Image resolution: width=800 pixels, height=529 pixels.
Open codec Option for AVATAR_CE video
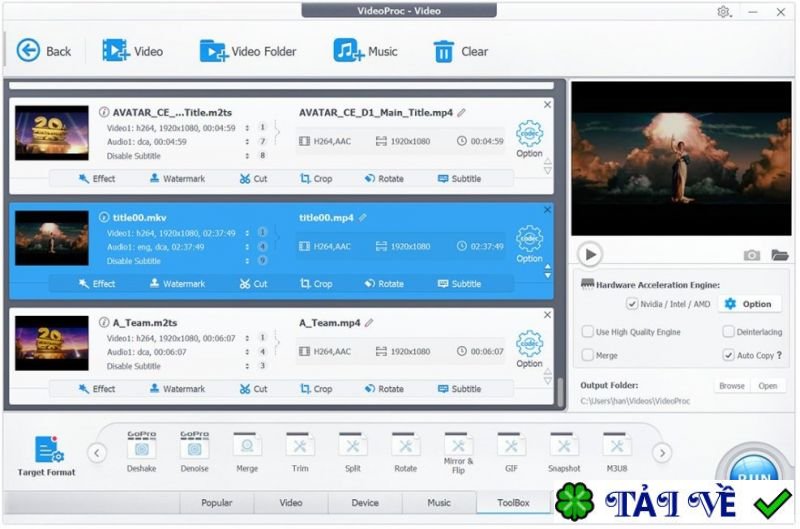[529, 139]
